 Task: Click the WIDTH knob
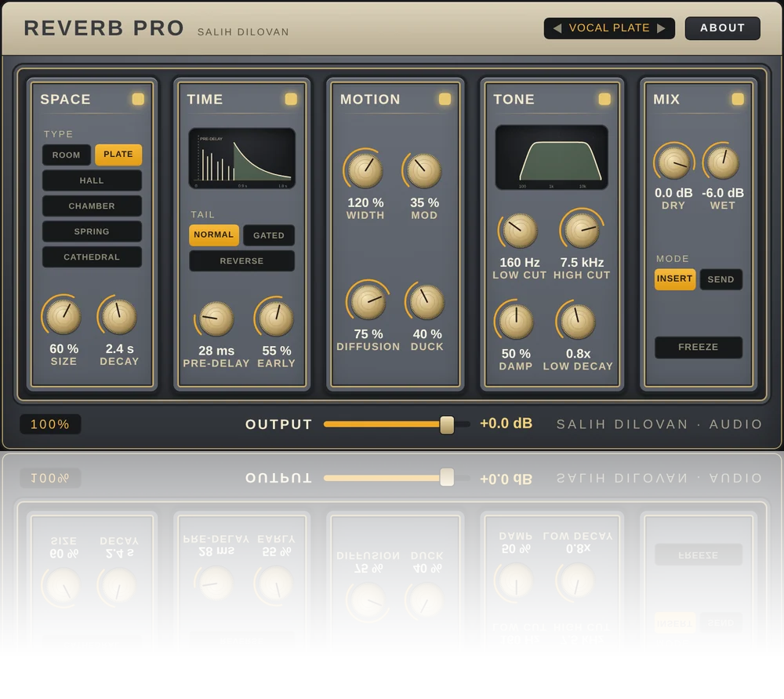point(365,170)
